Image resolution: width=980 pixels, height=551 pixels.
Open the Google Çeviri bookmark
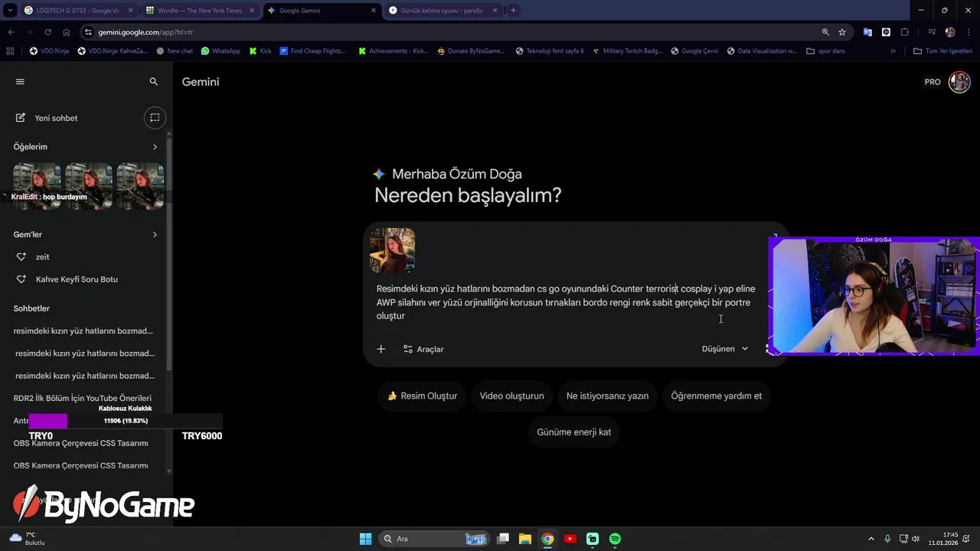[694, 51]
